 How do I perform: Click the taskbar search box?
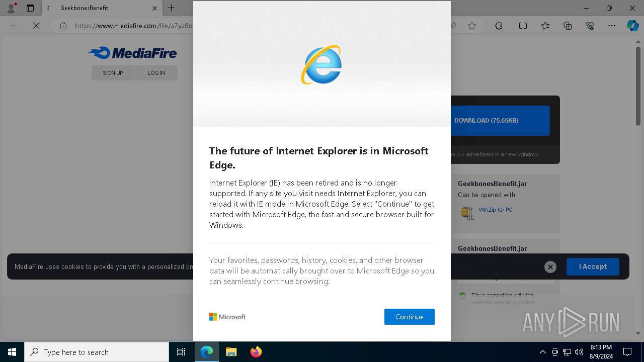[97, 352]
